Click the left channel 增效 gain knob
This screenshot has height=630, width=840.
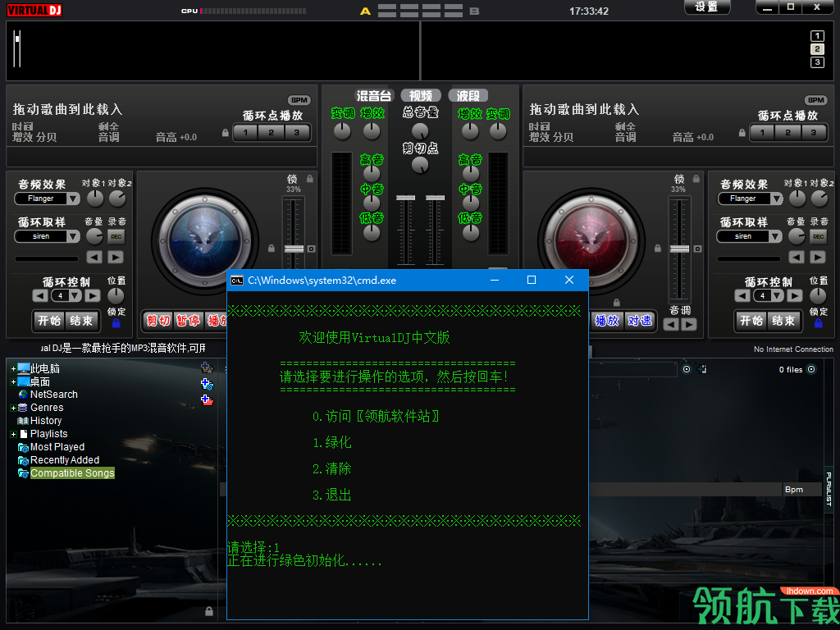(372, 130)
